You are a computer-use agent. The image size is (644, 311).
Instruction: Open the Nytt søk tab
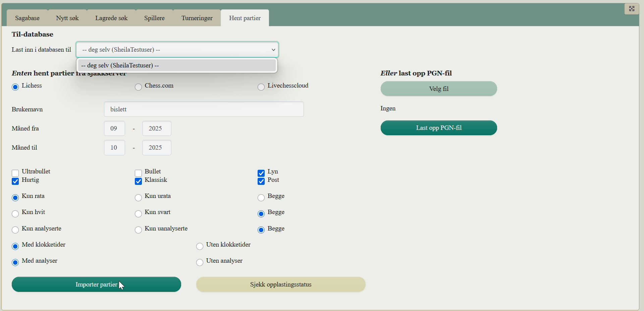[67, 18]
